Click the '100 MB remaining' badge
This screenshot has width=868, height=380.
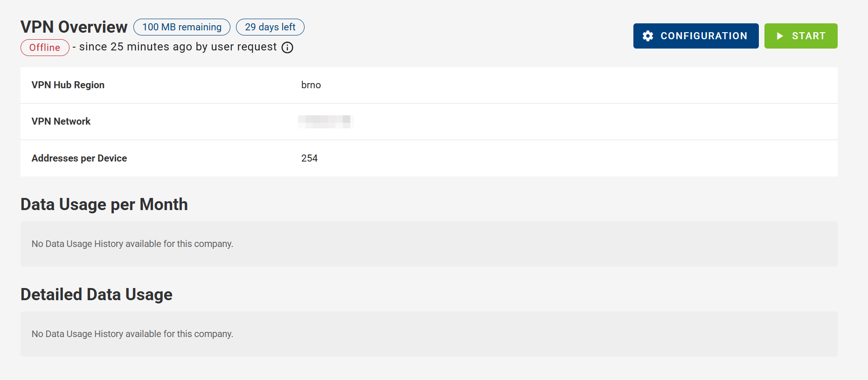(x=182, y=27)
